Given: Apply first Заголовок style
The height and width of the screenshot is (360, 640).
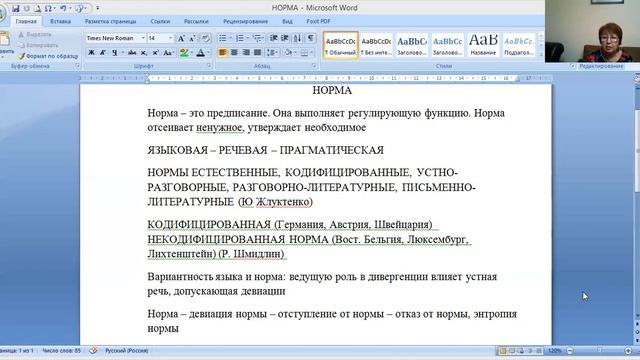Looking at the screenshot, I should pos(412,45).
